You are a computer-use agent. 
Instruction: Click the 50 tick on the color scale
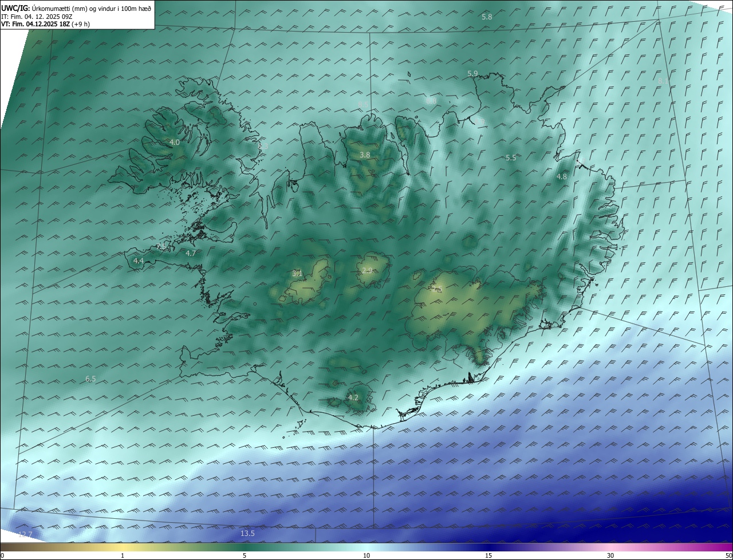pyautogui.click(x=728, y=555)
